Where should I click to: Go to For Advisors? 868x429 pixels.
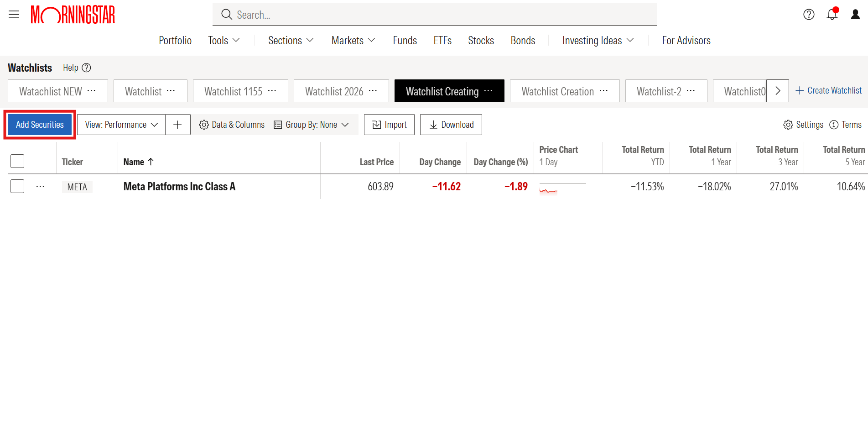686,40
